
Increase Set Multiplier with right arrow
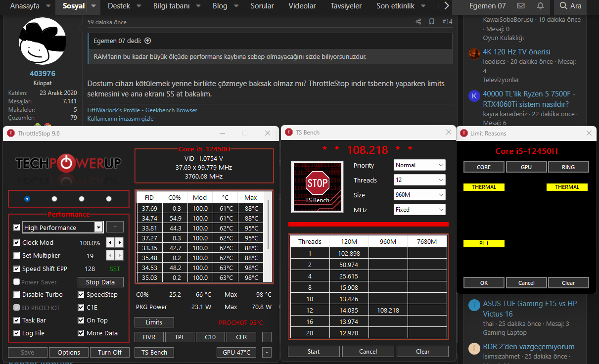[x=119, y=256]
